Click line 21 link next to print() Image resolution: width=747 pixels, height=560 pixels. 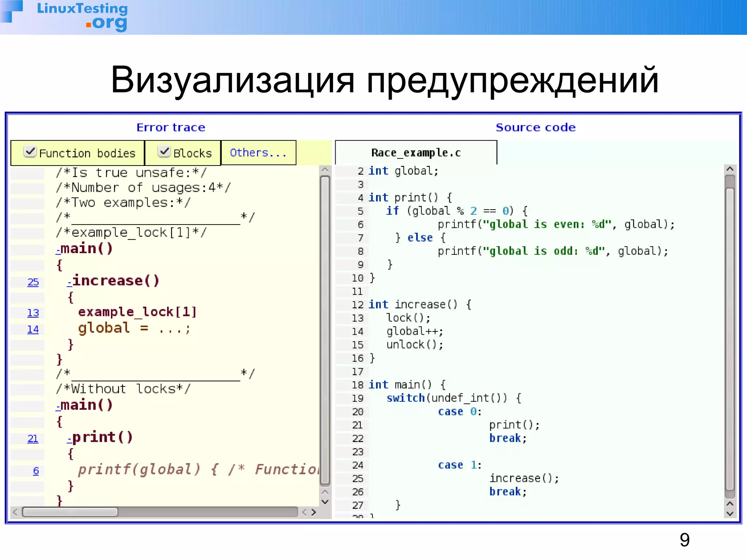(33, 439)
